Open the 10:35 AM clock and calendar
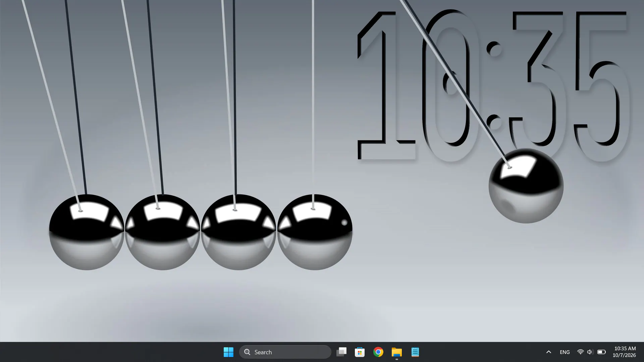 [625, 349]
